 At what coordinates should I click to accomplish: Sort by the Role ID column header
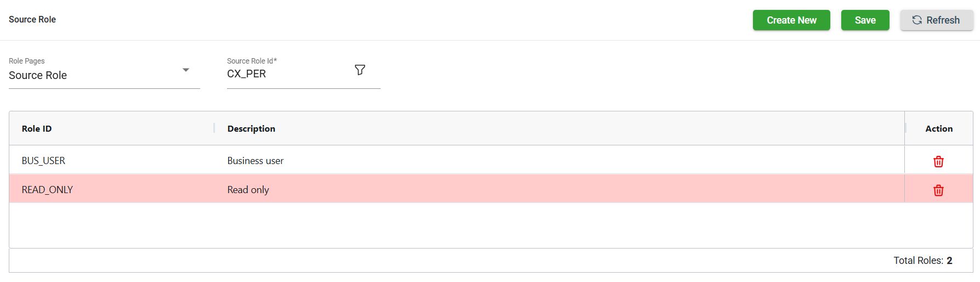click(37, 129)
